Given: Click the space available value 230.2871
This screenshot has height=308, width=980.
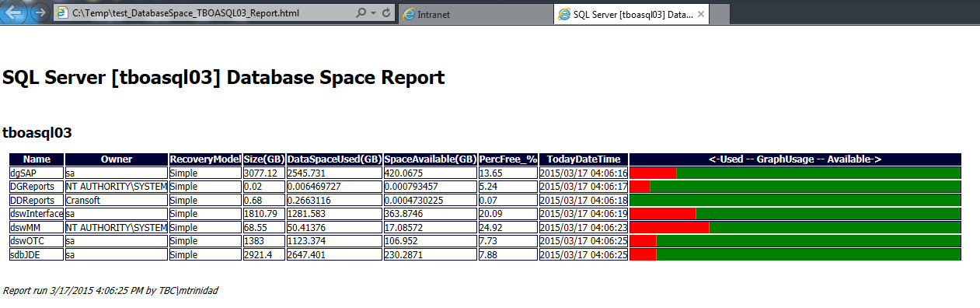Looking at the screenshot, I should [430, 254].
